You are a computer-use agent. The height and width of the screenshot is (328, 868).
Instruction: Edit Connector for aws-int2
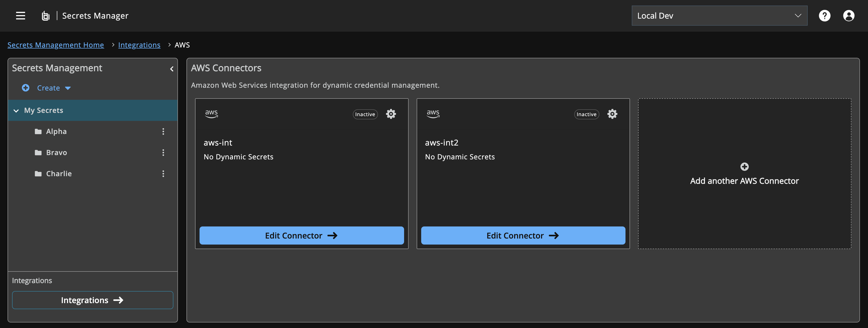coord(523,235)
